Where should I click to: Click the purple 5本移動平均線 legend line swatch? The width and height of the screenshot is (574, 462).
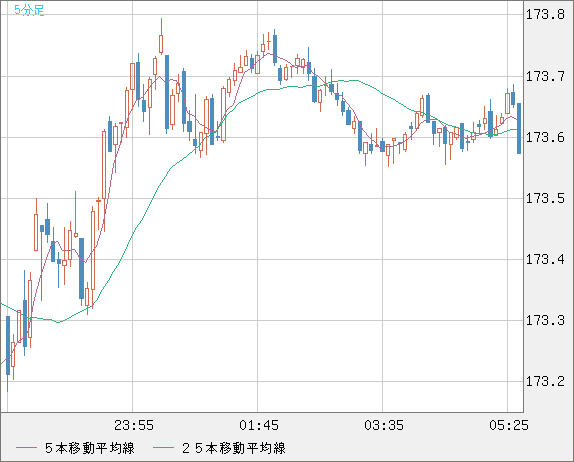(x=26, y=448)
